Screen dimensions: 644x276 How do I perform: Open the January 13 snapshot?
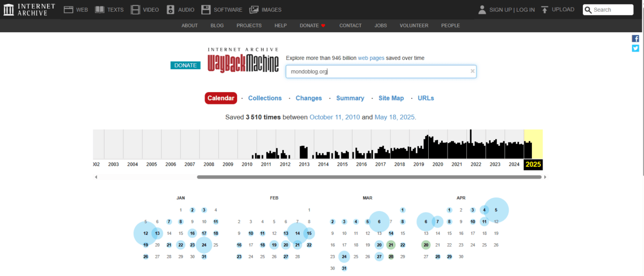coord(157,233)
